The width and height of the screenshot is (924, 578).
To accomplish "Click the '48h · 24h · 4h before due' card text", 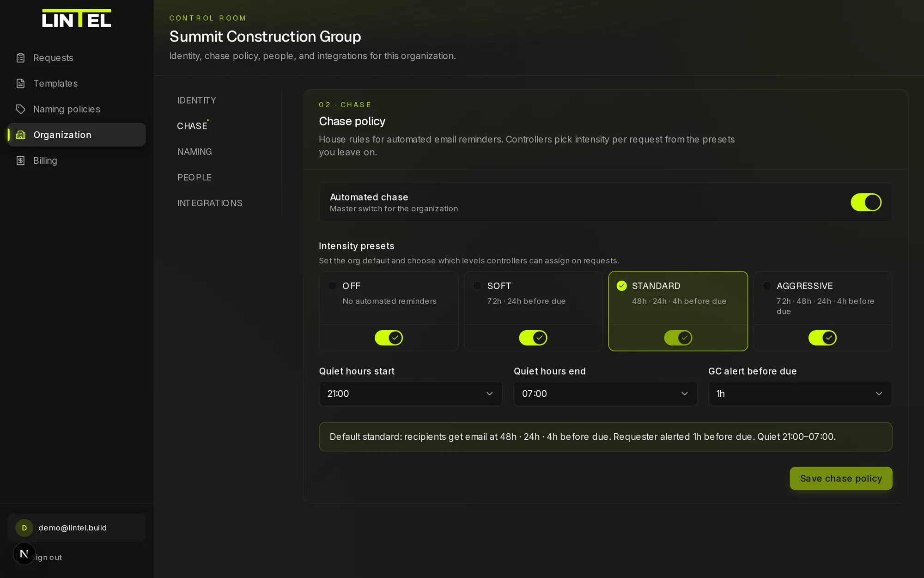I will click(679, 301).
